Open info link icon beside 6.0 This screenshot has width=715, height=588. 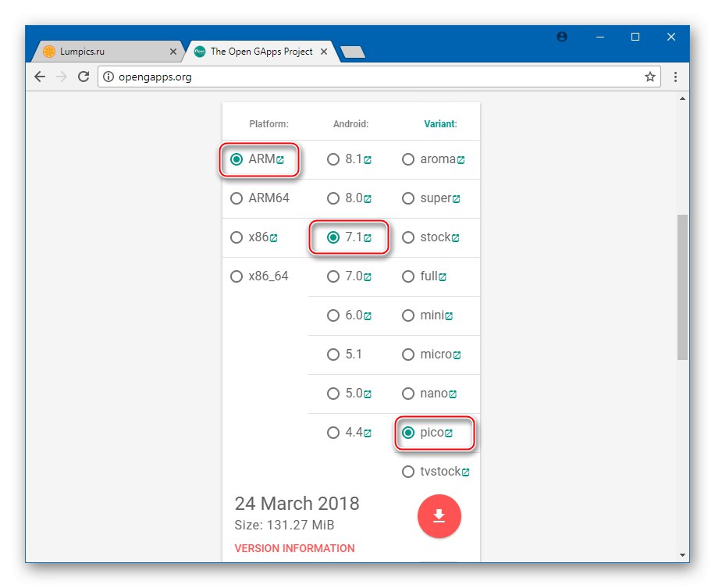[x=368, y=316]
